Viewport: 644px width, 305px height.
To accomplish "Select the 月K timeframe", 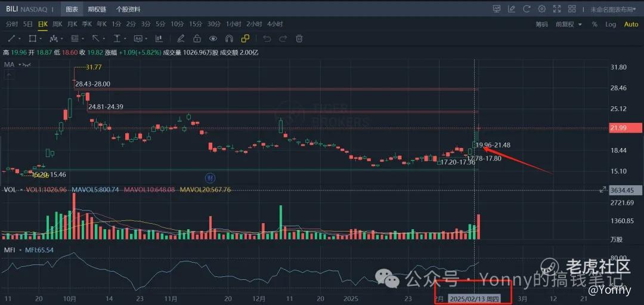I will [72, 24].
